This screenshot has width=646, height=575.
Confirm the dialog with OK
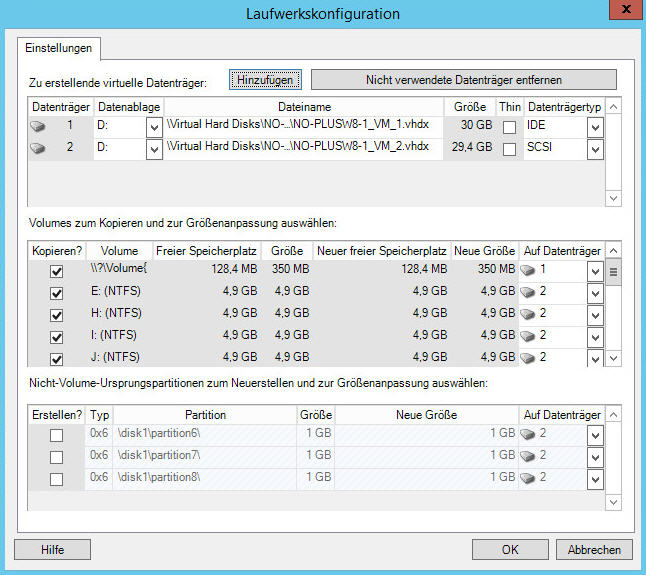[x=510, y=549]
